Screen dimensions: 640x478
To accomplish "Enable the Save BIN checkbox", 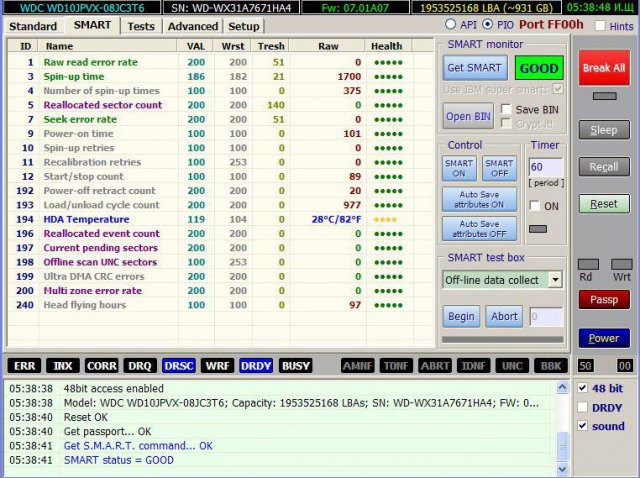I will click(507, 109).
